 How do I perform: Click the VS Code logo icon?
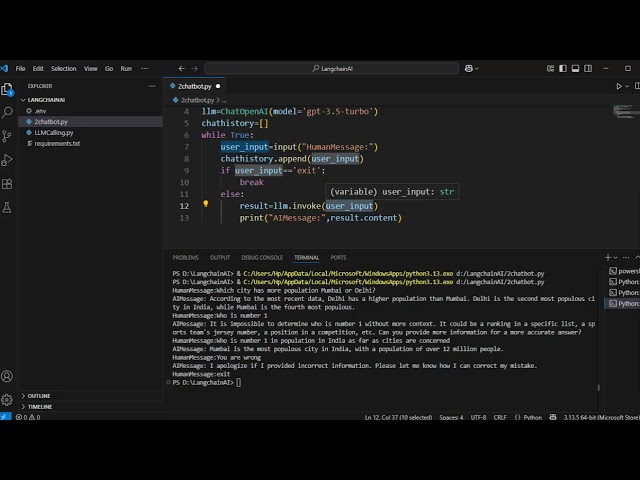coord(4,69)
